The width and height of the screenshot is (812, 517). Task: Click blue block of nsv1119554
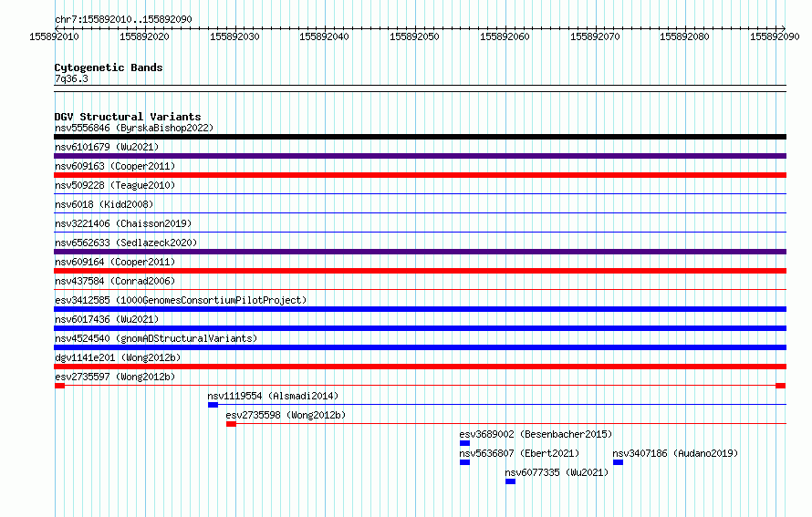(x=213, y=405)
